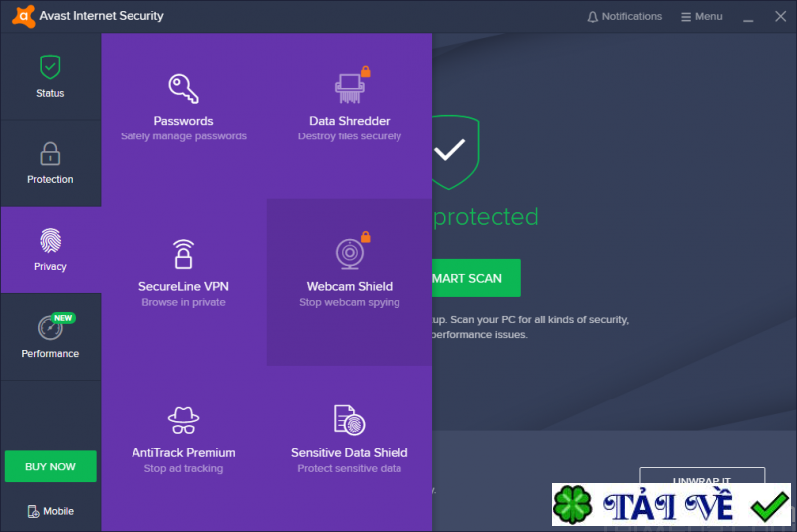Click the Notifications label
This screenshot has height=532, width=797.
tap(632, 16)
